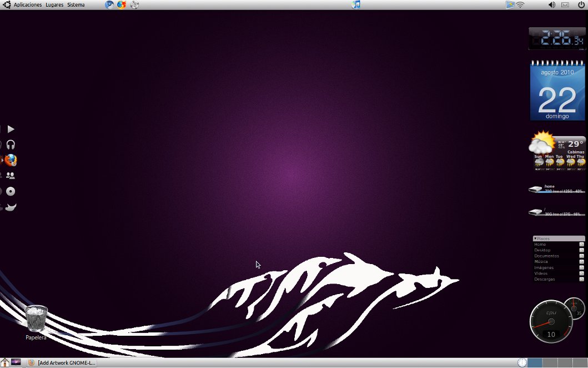Launch the Chromium browser from the top panel
This screenshot has height=368, width=588.
[x=109, y=5]
